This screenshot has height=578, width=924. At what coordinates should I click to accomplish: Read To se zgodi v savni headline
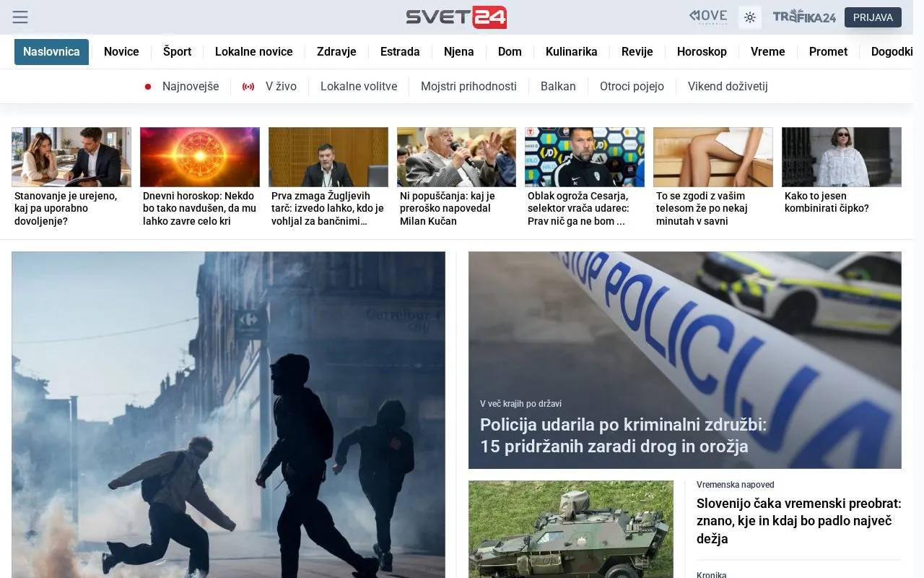[702, 208]
